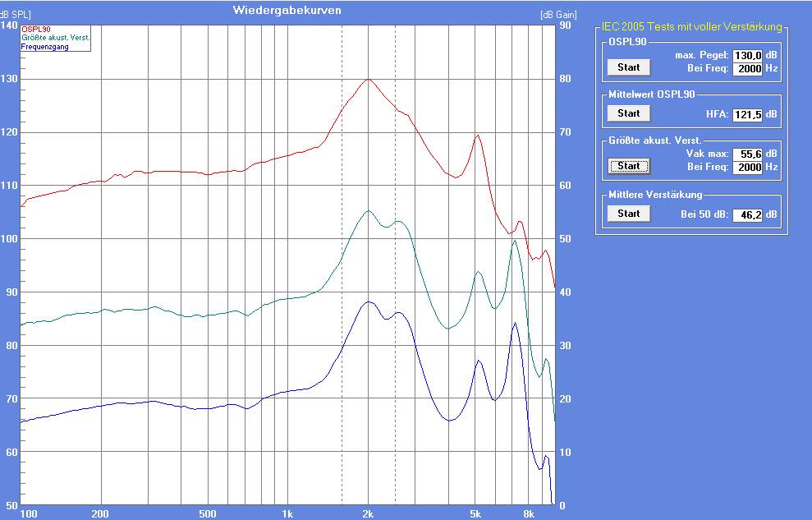Click the OSPL90 Bei Freq field

(x=748, y=69)
